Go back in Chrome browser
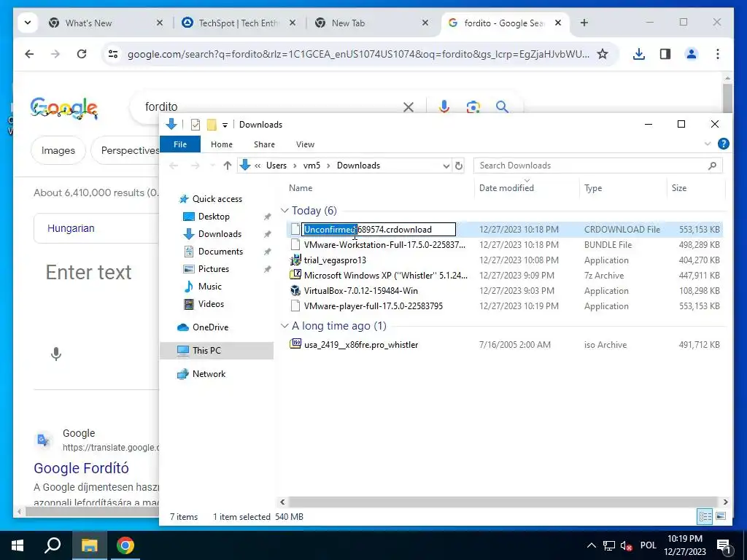Image resolution: width=747 pixels, height=560 pixels. pyautogui.click(x=29, y=54)
